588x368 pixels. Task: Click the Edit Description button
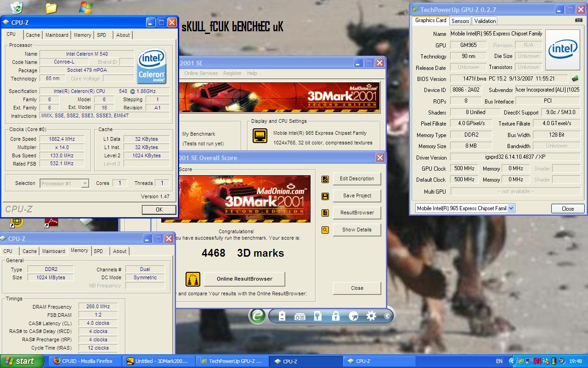(x=357, y=179)
